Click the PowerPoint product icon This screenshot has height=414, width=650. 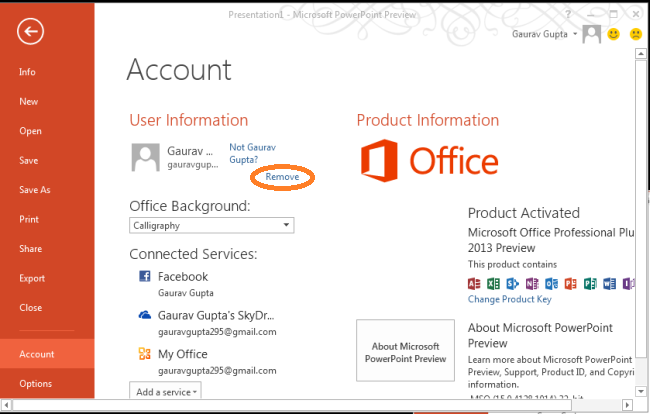pos(571,283)
